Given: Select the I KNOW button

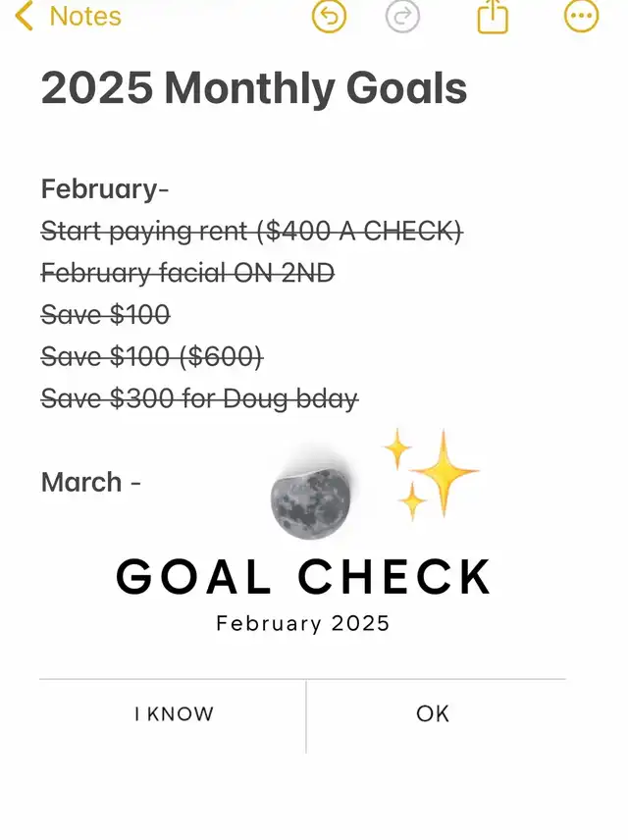Looking at the screenshot, I should (x=174, y=714).
